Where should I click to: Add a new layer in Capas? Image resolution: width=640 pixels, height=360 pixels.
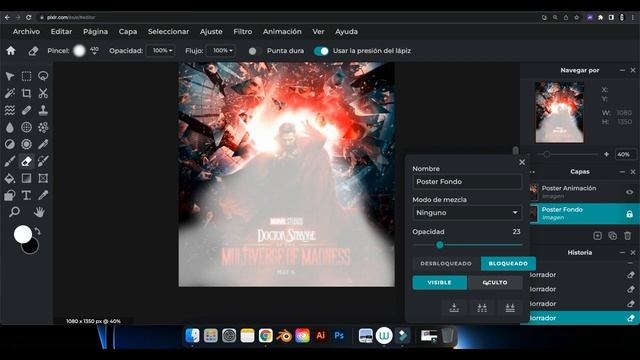coord(598,236)
